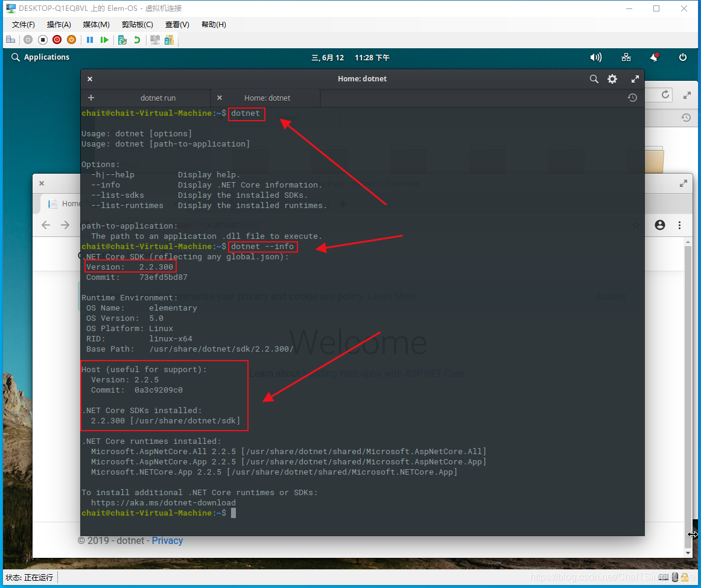Go back in the browser
Image resolution: width=701 pixels, height=588 pixels.
click(x=46, y=225)
